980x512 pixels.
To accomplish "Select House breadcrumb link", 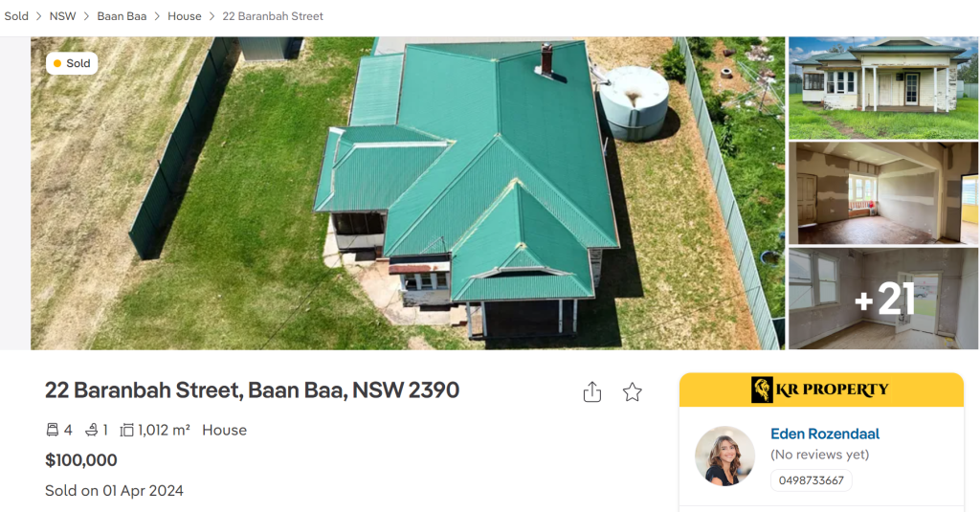I will point(185,16).
